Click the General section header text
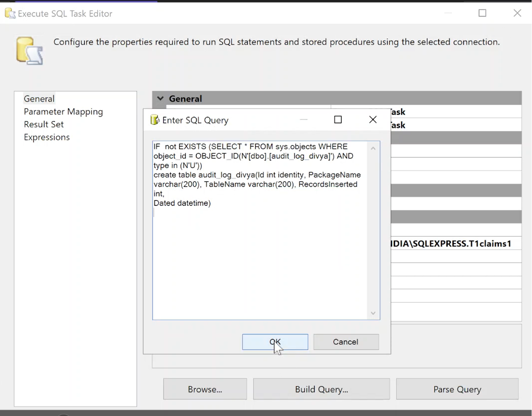532x416 pixels. (186, 99)
